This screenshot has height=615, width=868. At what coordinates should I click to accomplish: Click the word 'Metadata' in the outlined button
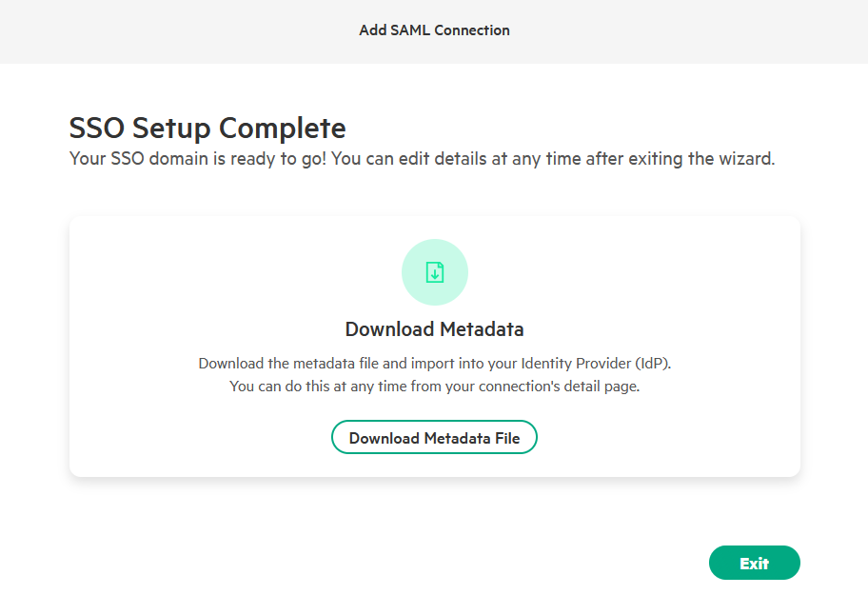tap(457, 438)
